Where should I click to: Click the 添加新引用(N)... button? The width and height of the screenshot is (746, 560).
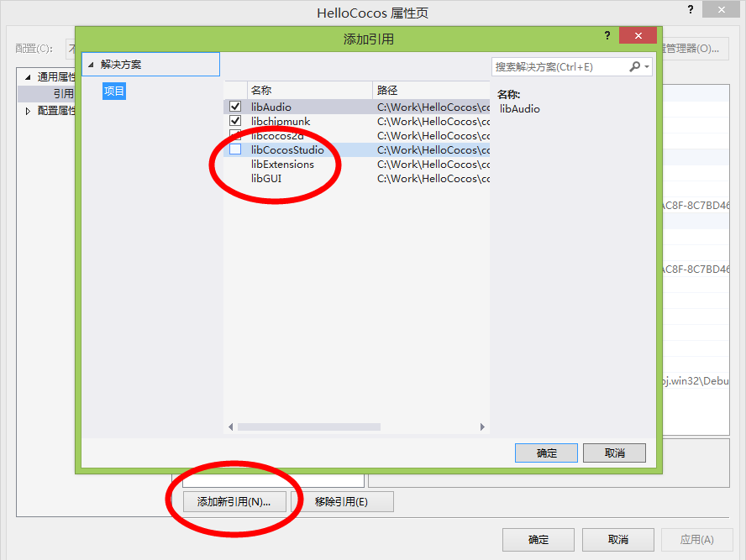point(234,501)
